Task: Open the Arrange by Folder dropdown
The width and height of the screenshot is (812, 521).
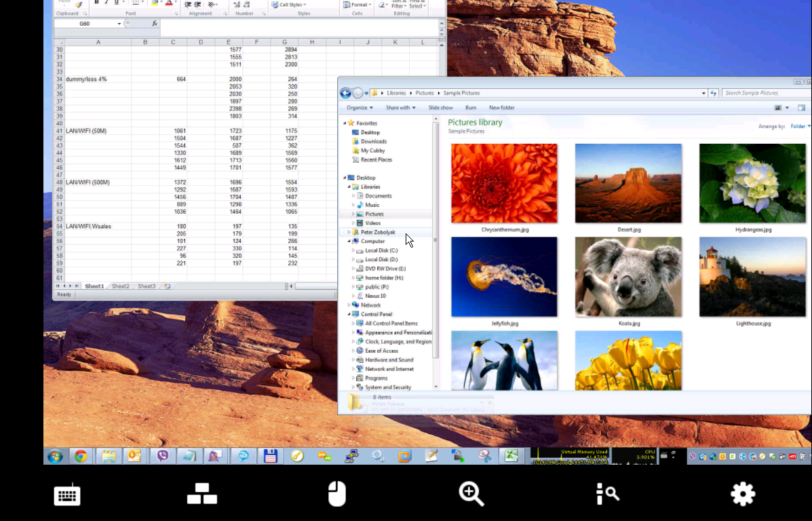Action: 800,126
